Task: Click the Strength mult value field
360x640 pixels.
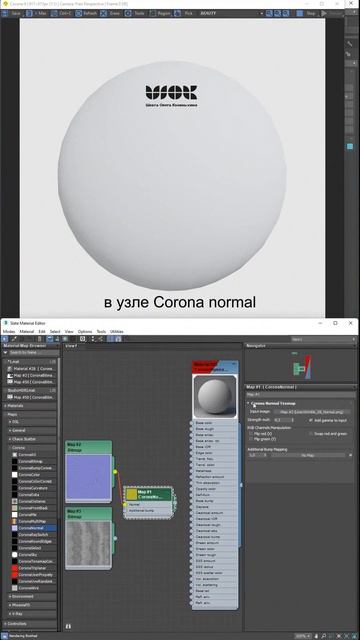Action: click(x=282, y=420)
